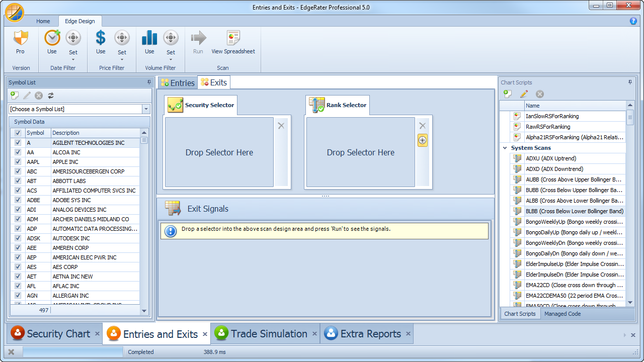The image size is (644, 362).
Task: Sort by the Description column header
Action: (96, 133)
